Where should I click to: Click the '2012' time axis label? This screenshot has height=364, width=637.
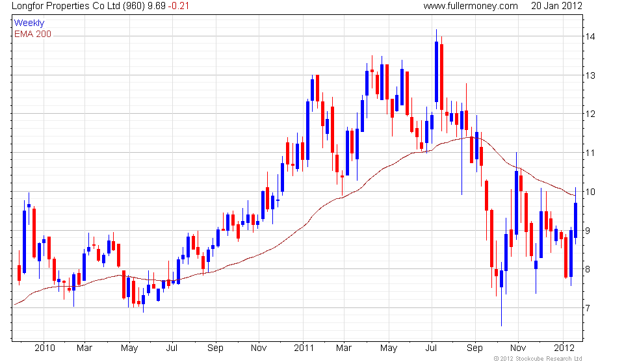564,348
